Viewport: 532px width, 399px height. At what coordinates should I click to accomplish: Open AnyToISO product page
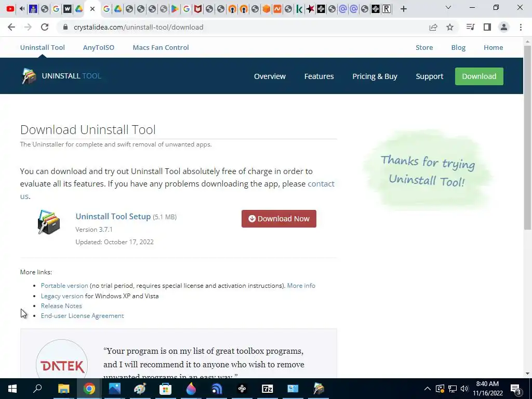click(99, 47)
